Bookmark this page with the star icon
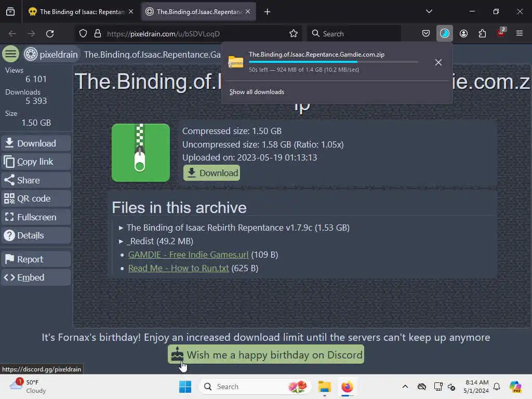 [x=294, y=34]
